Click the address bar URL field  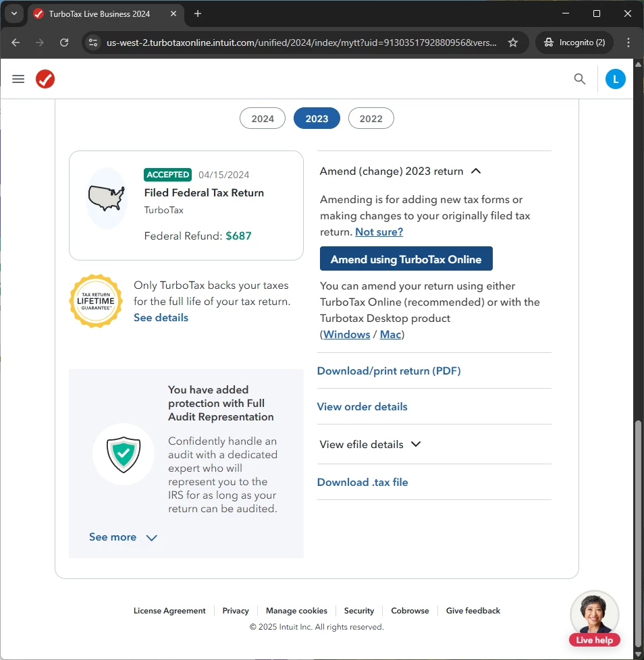coord(301,43)
